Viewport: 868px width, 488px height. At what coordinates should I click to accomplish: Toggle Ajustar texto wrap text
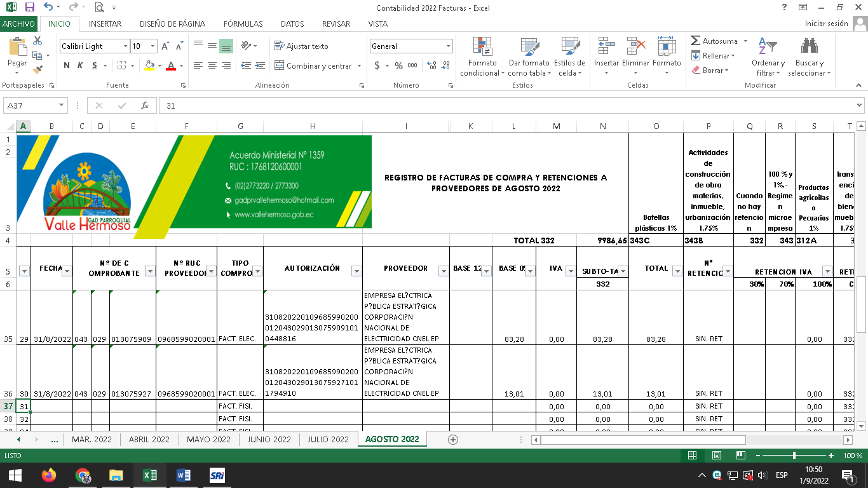[x=301, y=46]
